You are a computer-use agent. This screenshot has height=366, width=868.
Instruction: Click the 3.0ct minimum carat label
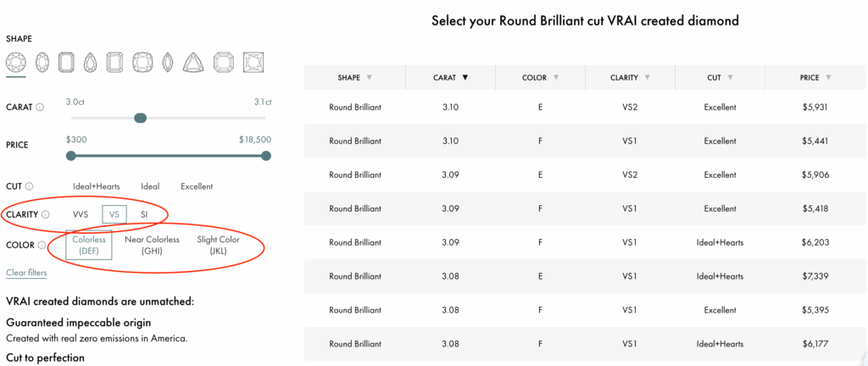[x=75, y=103]
